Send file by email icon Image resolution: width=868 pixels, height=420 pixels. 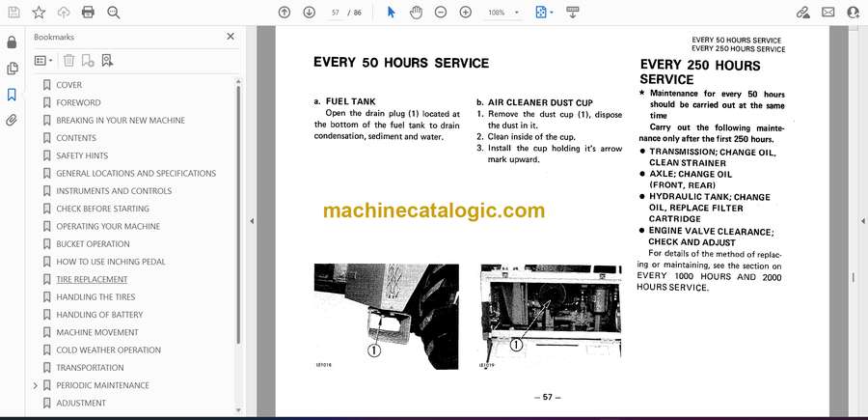click(828, 13)
